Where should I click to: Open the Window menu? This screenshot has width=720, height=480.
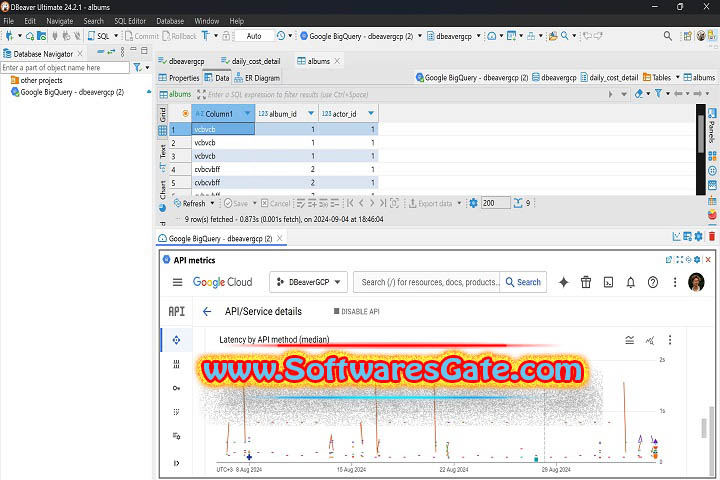[207, 21]
